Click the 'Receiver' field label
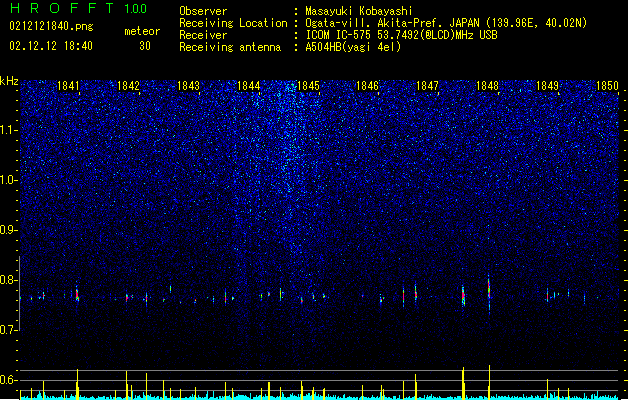Image resolution: width=629 pixels, height=400 pixels. [203, 35]
